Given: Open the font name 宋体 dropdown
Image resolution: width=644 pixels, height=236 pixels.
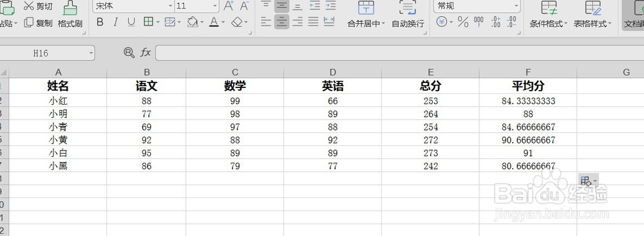Looking at the screenshot, I should click(171, 6).
